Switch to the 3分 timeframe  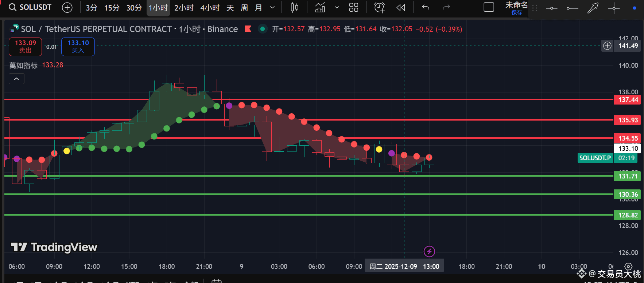(92, 8)
